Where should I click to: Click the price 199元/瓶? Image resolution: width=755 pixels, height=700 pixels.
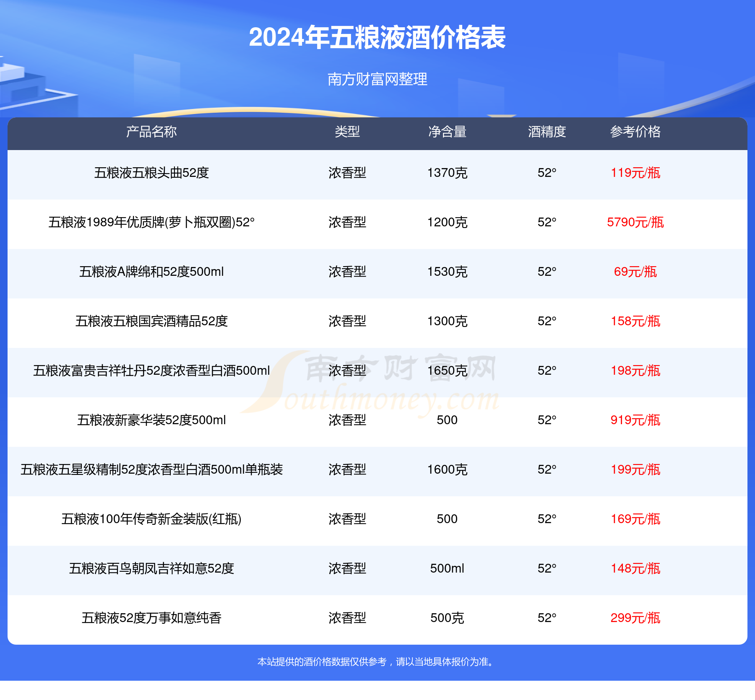pyautogui.click(x=635, y=469)
